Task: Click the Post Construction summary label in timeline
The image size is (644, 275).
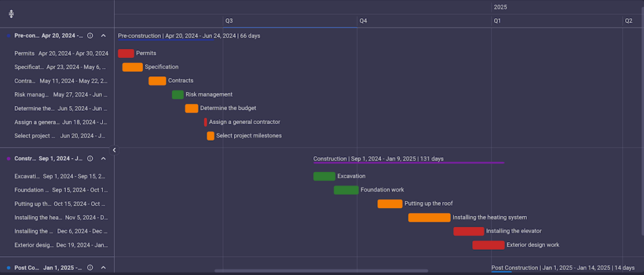Action: tap(514, 267)
